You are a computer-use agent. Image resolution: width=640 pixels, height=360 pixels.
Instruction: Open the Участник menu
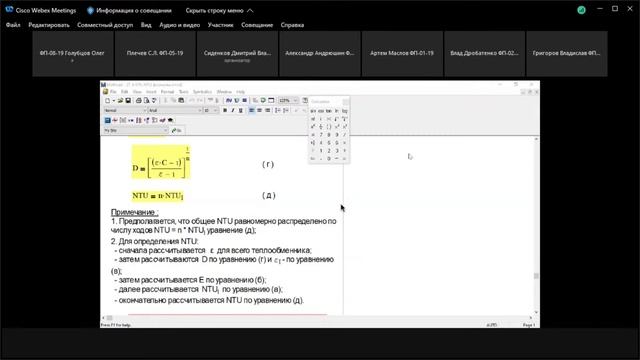click(x=220, y=25)
